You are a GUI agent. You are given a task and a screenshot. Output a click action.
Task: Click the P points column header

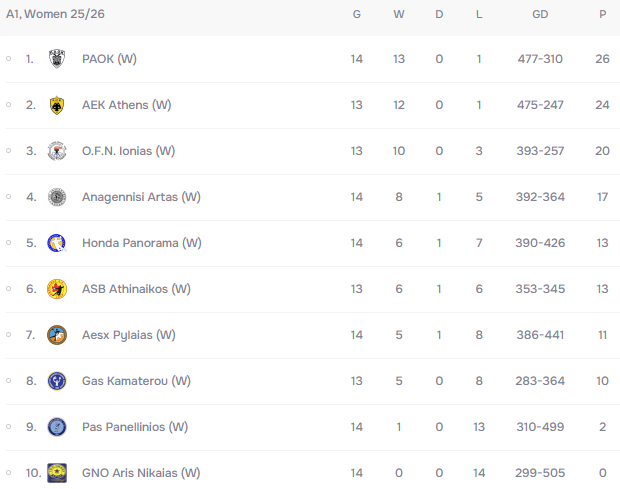(602, 14)
